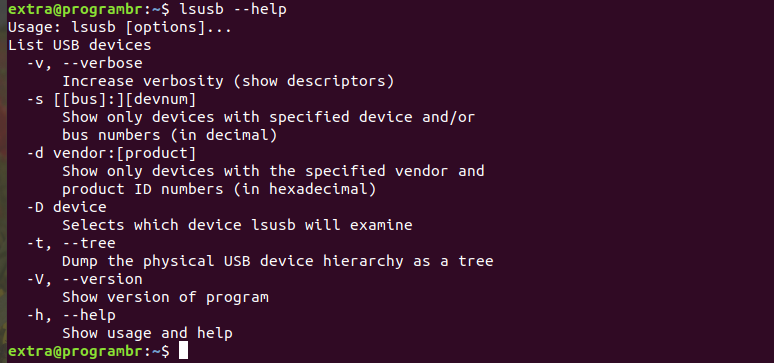Click the 'List USB devices' line

[79, 45]
